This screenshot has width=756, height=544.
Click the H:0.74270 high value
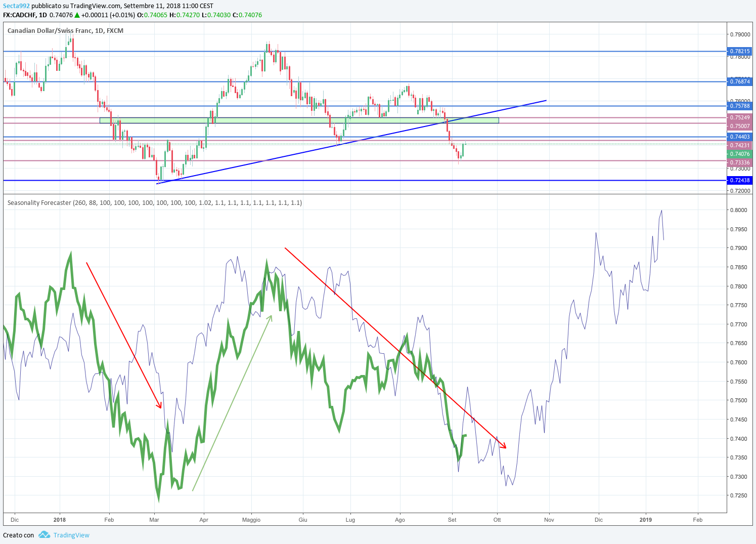(185, 15)
